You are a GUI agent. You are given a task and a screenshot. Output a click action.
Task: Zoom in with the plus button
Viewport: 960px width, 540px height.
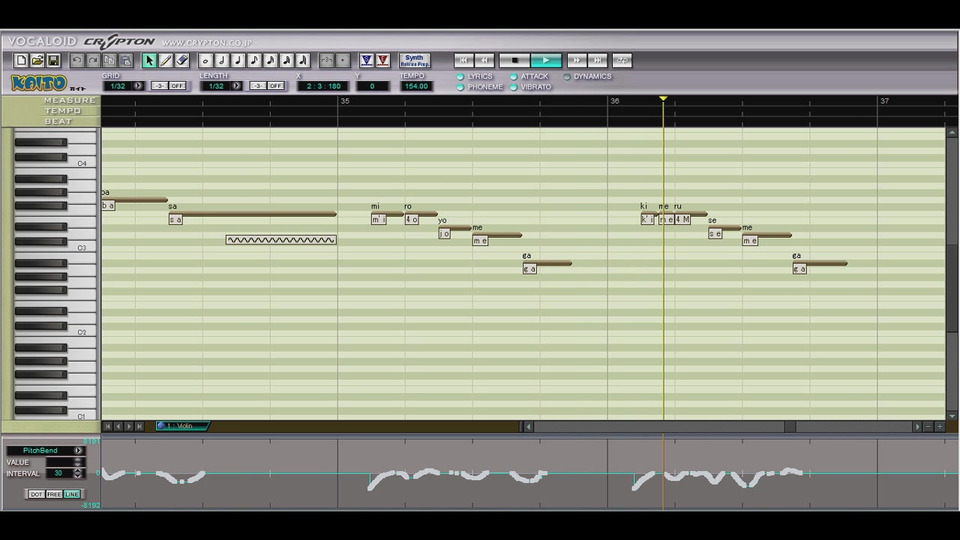tap(940, 427)
